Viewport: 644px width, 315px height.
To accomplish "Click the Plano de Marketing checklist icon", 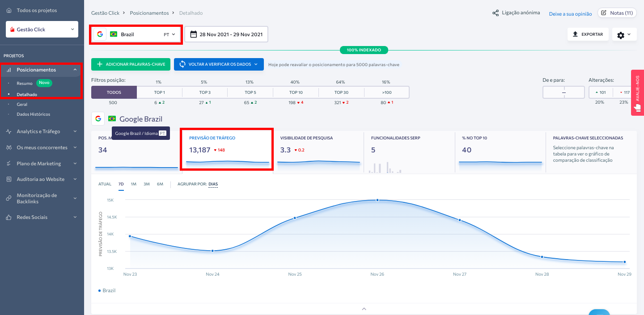I will point(8,164).
